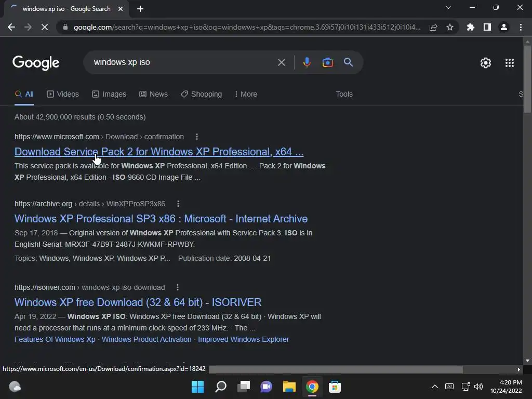The height and width of the screenshot is (399, 532).
Task: Click the horizontal scrollbar right arrow
Action: pyautogui.click(x=519, y=369)
